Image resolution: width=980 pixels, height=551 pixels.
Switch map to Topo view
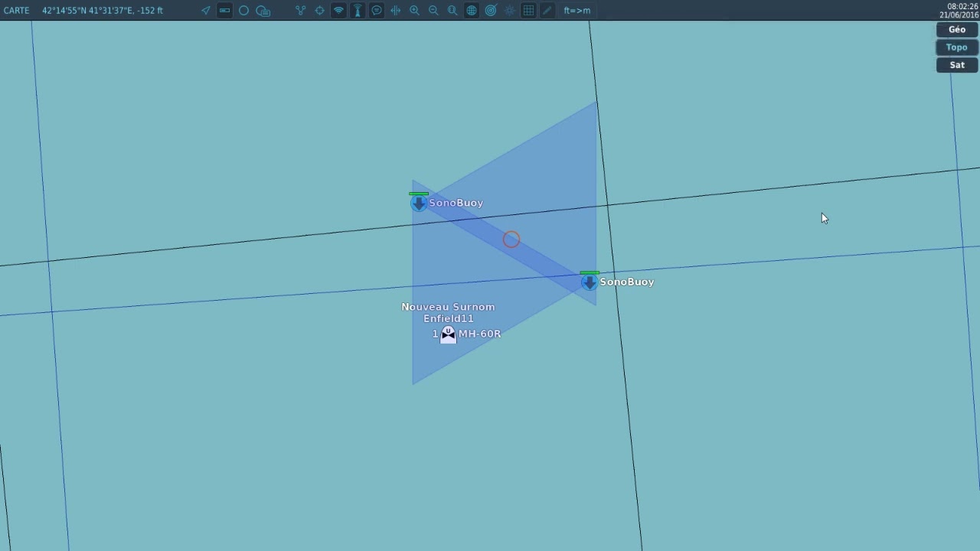point(957,47)
